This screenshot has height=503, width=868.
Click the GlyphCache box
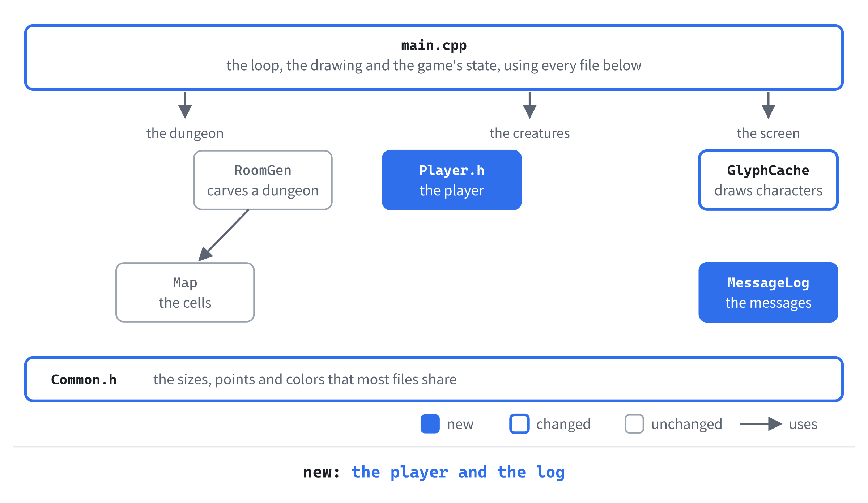(768, 180)
